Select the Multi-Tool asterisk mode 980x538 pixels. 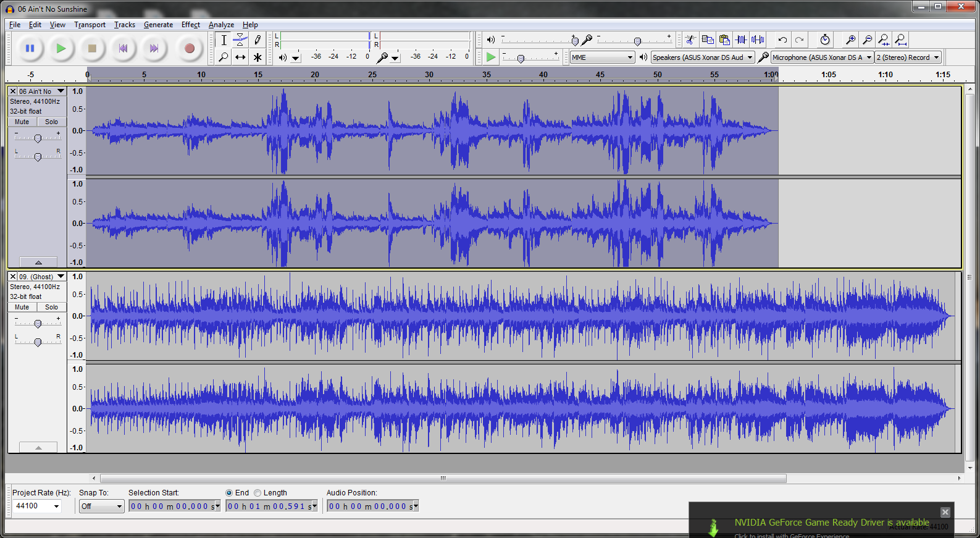(x=258, y=57)
